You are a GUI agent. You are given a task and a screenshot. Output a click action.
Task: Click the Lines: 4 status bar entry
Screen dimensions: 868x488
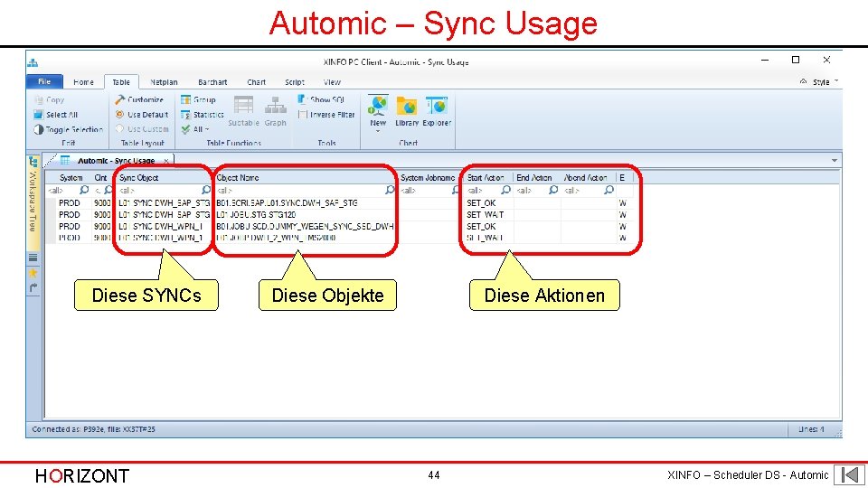tap(811, 428)
